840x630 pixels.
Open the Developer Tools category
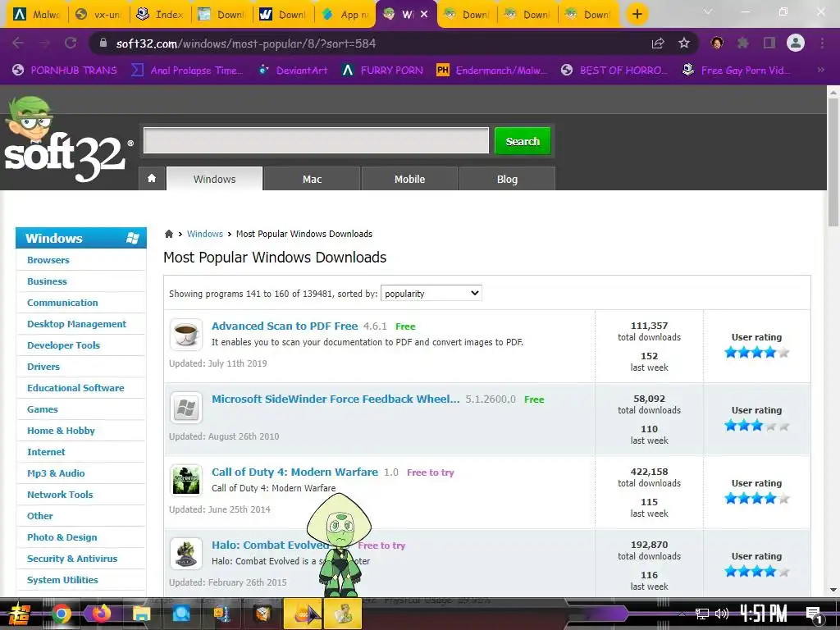[63, 345]
